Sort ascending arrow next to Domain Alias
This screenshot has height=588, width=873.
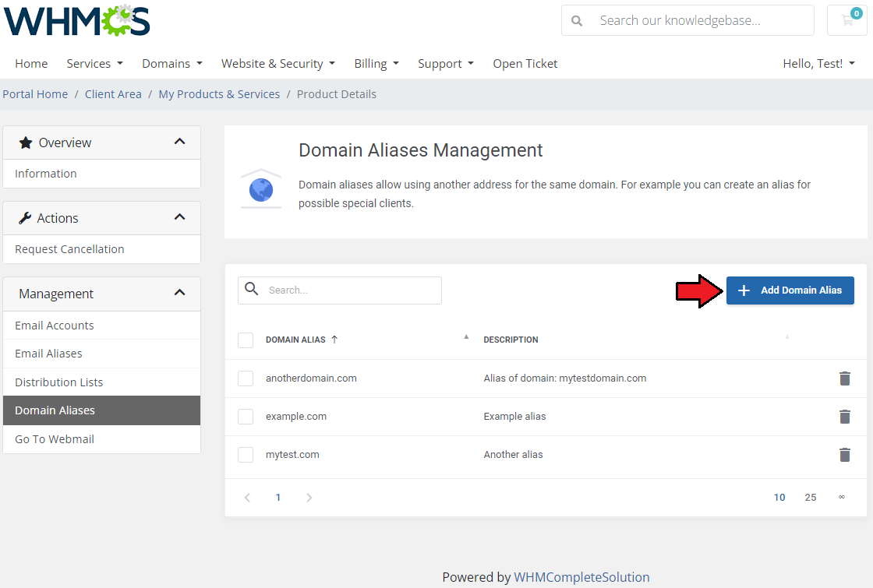pos(334,340)
